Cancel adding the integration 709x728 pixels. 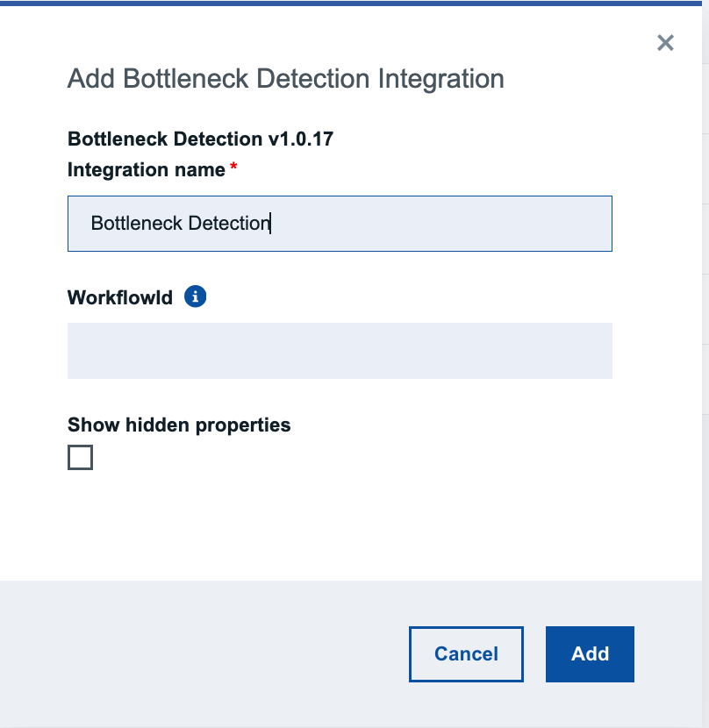click(x=466, y=654)
